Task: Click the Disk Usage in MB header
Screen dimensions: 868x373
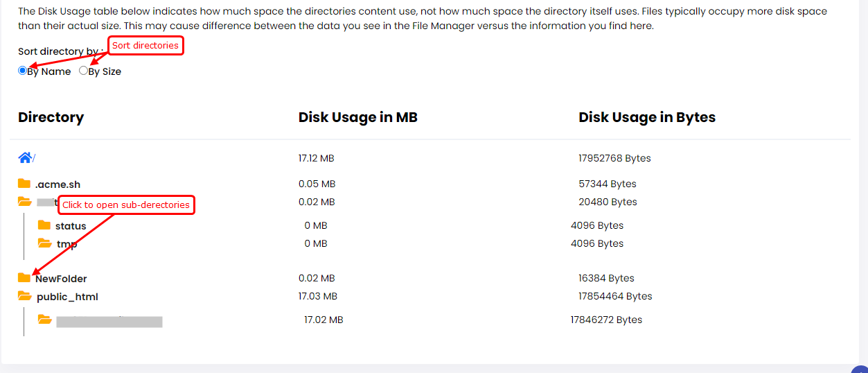Action: click(x=357, y=117)
